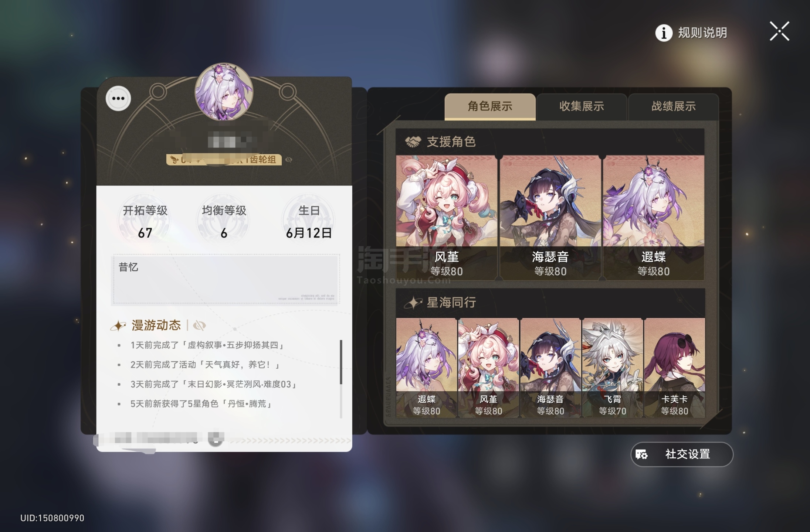This screenshot has width=810, height=532.
Task: Click the star icon beside 星海同行
Action: click(413, 303)
